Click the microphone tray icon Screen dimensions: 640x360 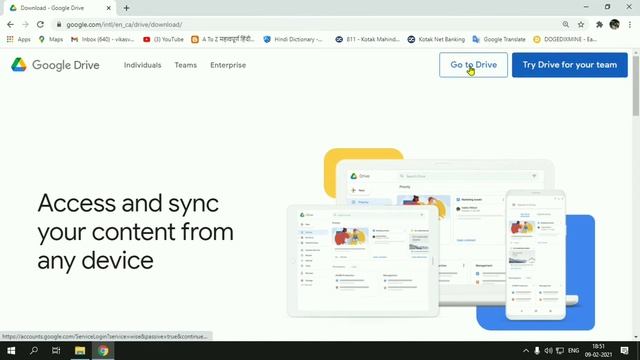click(537, 351)
